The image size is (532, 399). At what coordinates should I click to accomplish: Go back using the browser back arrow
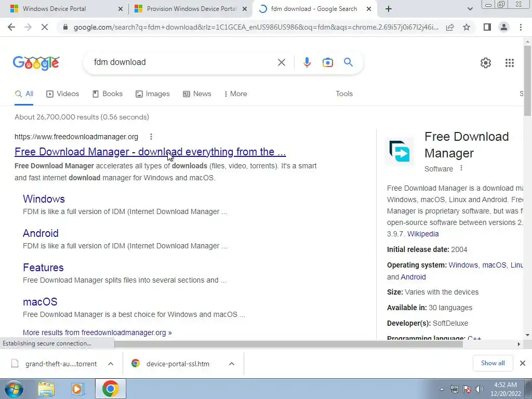(11, 27)
